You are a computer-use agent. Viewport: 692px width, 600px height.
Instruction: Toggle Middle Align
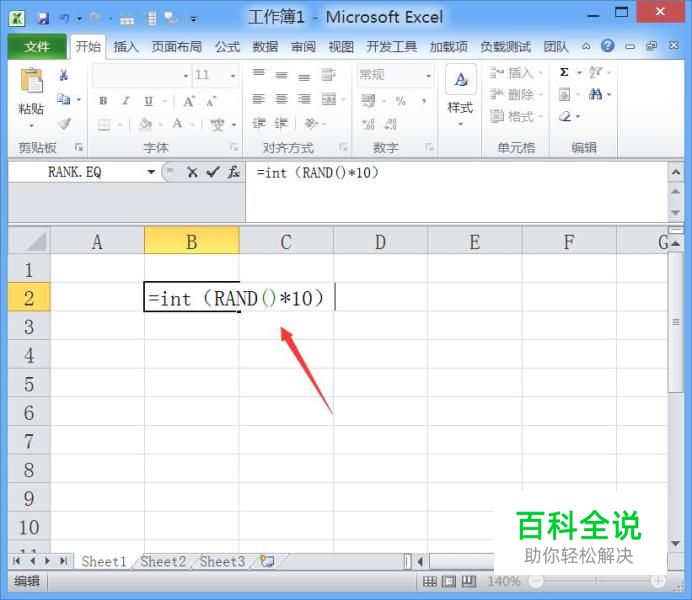281,75
